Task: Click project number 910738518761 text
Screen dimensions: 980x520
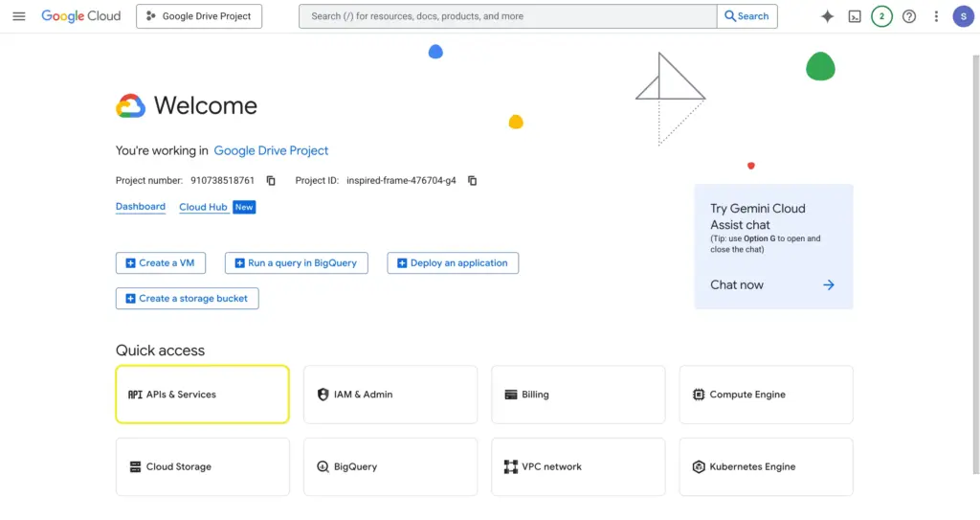Action: [222, 181]
